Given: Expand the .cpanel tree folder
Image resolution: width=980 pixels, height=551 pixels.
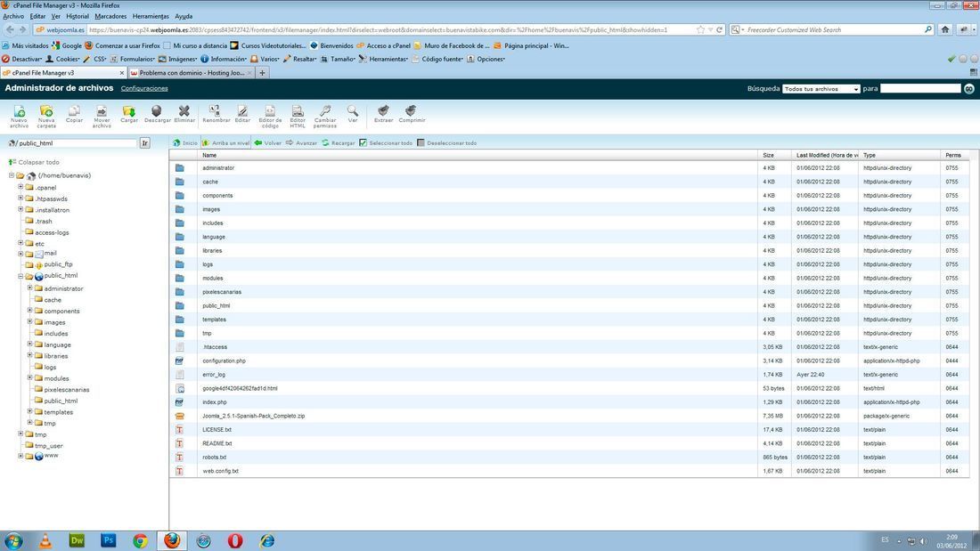Looking at the screenshot, I should (20, 187).
